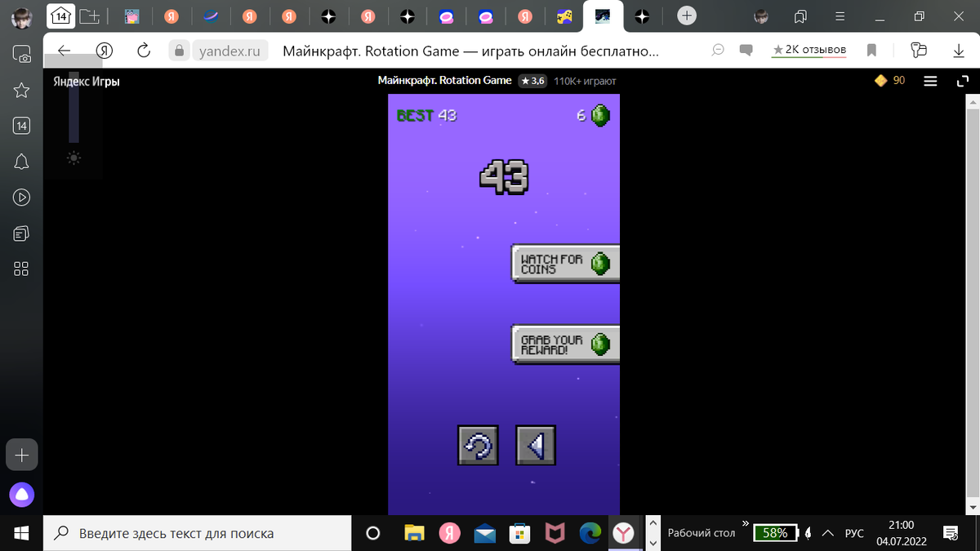Go back with the browser back arrow
This screenshot has height=551, width=980.
[65, 51]
